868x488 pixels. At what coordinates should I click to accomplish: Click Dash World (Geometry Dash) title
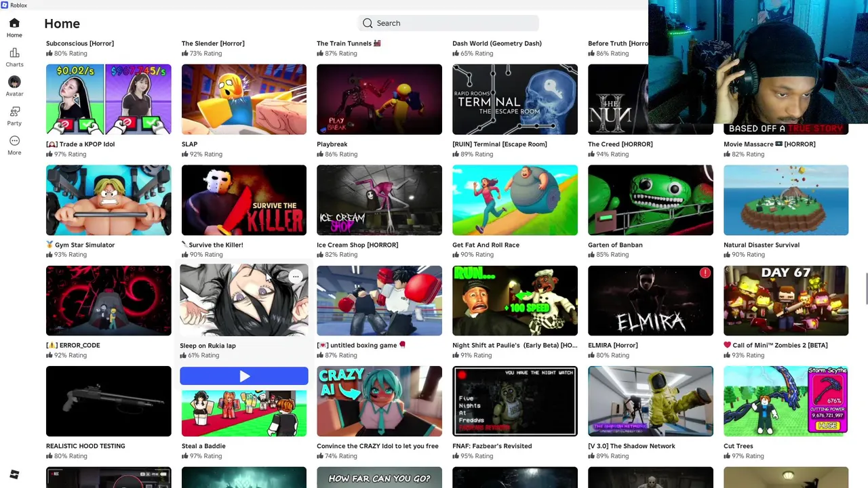pos(497,43)
